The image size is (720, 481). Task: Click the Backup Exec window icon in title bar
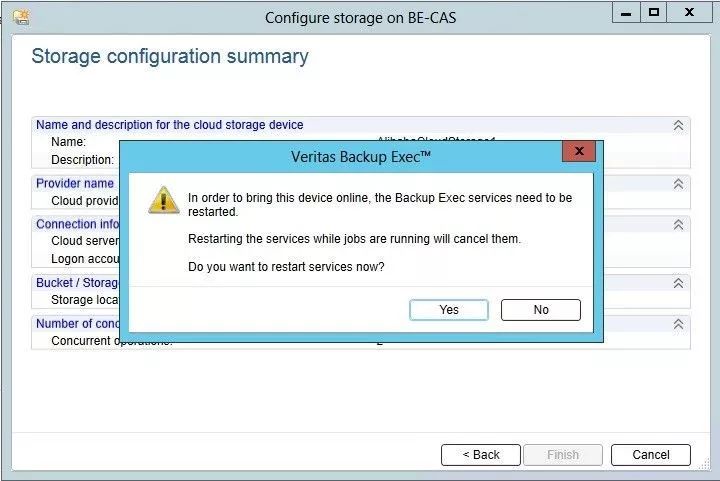[x=21, y=17]
